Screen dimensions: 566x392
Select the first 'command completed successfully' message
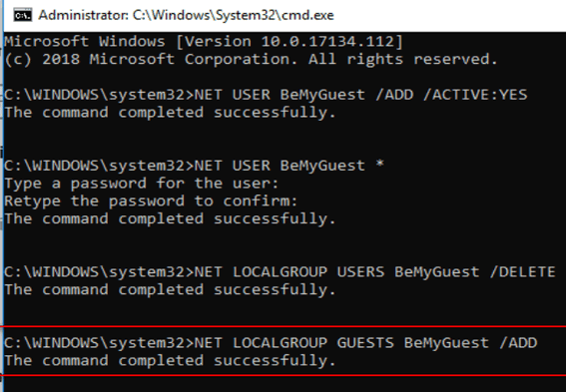pos(170,113)
